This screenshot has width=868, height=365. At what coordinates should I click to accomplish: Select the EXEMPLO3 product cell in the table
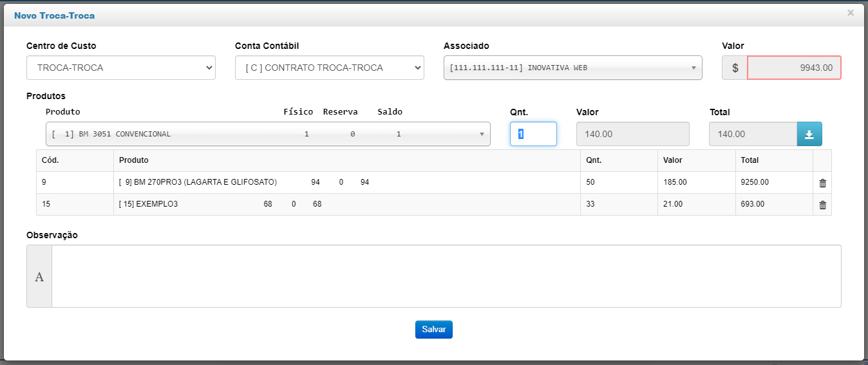[x=347, y=205]
